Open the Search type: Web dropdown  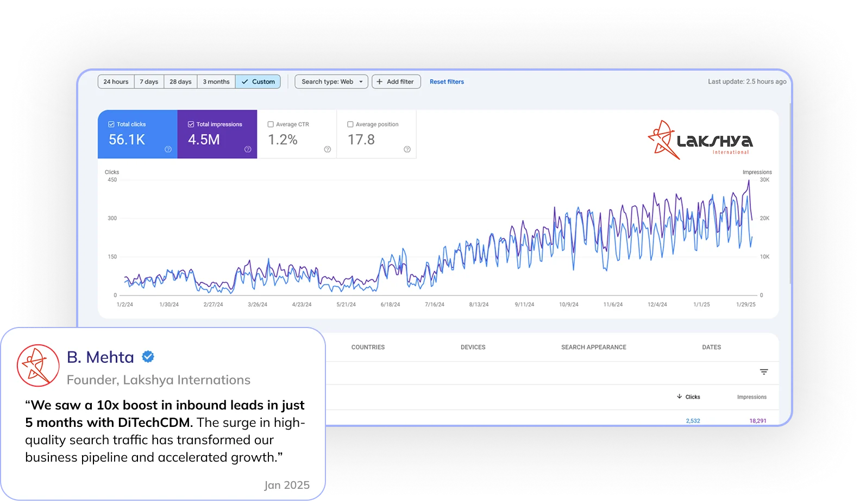pos(331,81)
